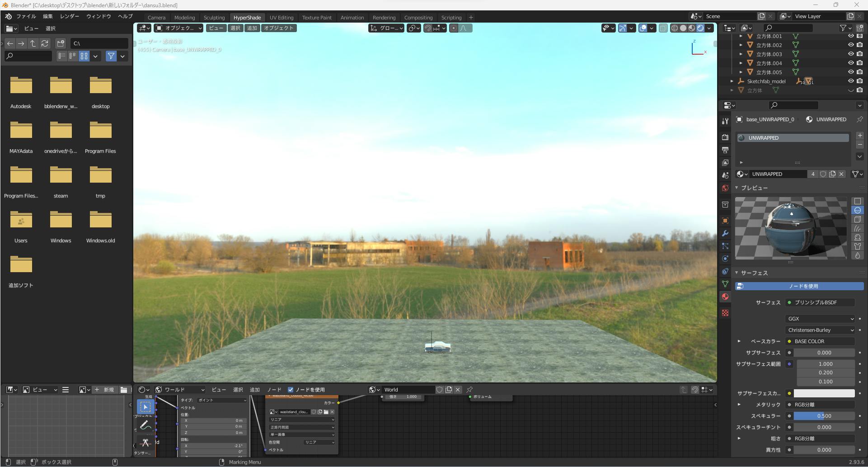
Task: Switch viewport to solid shading
Action: 683,28
